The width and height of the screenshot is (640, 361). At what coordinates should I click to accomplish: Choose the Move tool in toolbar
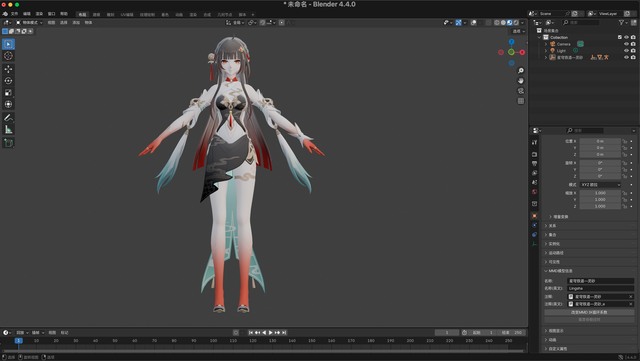click(x=8, y=69)
